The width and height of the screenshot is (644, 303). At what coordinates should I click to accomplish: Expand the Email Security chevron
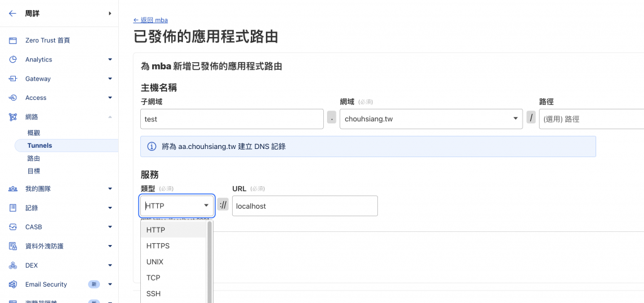pyautogui.click(x=110, y=285)
